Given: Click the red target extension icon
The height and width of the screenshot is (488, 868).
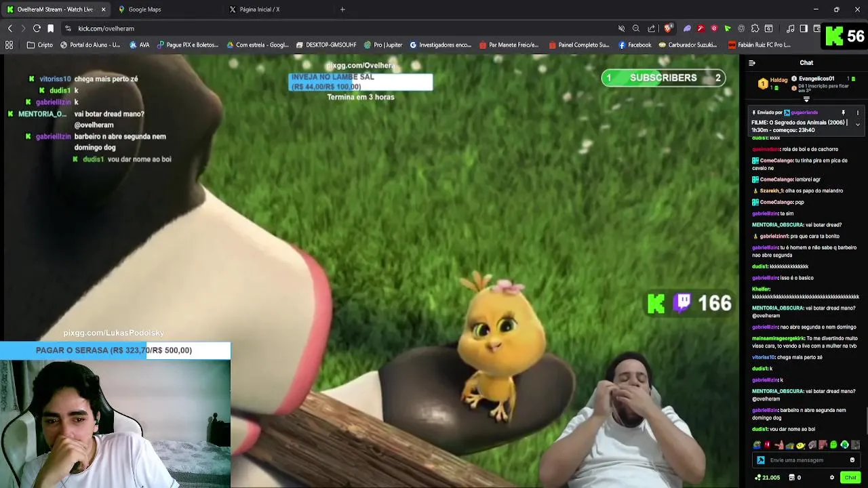Looking at the screenshot, I should [714, 28].
